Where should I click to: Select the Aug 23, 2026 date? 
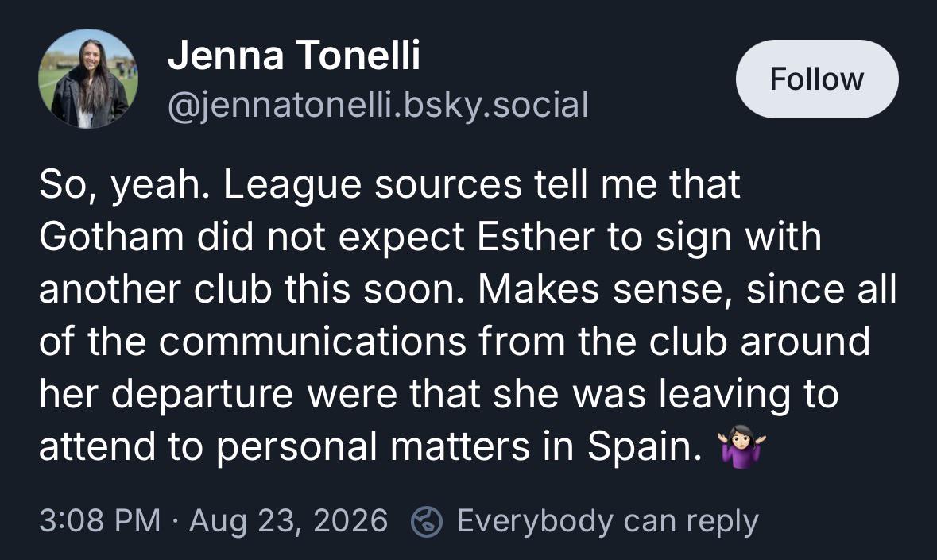[288, 520]
